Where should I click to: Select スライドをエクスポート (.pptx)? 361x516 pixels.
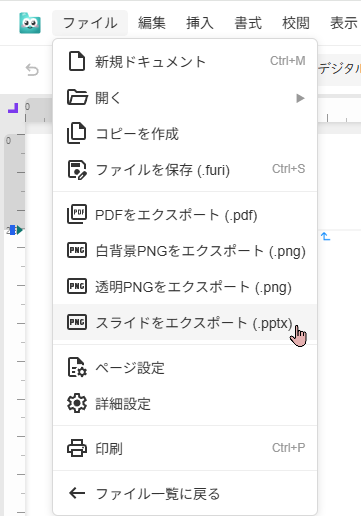point(185,322)
